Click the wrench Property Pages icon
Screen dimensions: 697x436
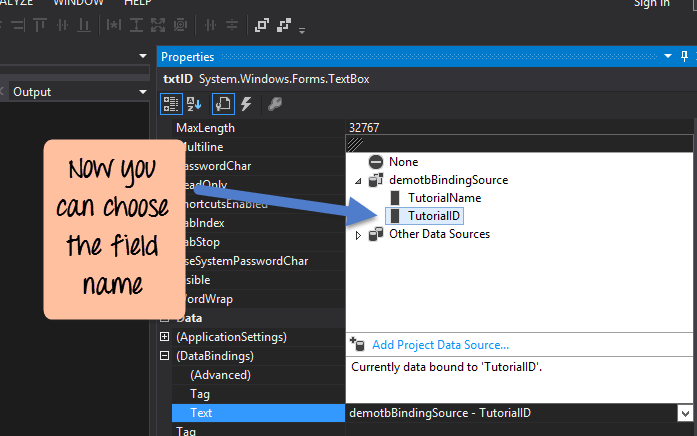(274, 103)
